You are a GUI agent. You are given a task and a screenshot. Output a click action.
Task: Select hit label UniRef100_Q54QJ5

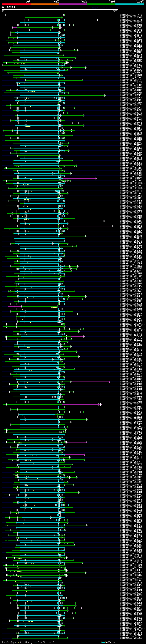pyautogui.click(x=131, y=55)
